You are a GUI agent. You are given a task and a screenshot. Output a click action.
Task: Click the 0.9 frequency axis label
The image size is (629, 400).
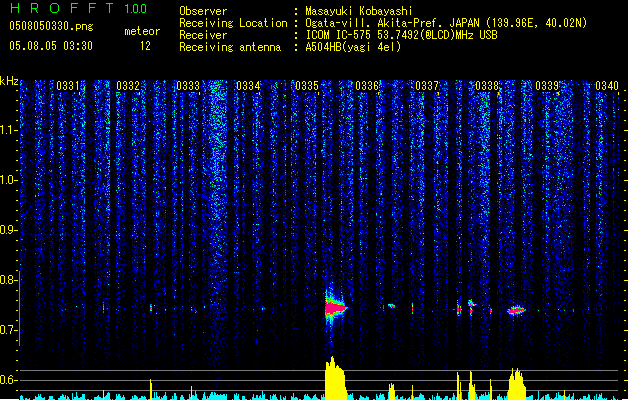(x=8, y=230)
